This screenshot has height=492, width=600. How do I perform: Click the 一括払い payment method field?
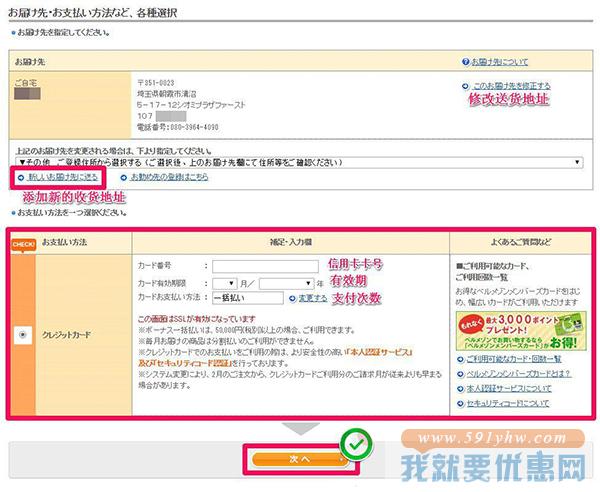(x=246, y=298)
